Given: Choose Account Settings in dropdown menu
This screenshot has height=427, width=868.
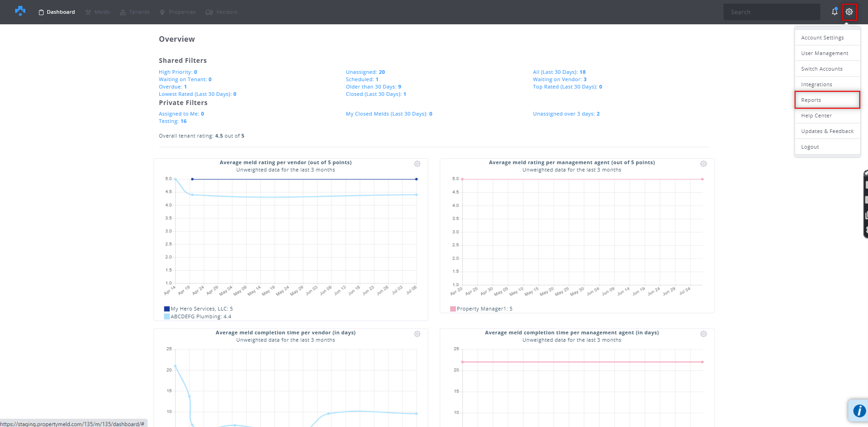Looking at the screenshot, I should pos(822,38).
